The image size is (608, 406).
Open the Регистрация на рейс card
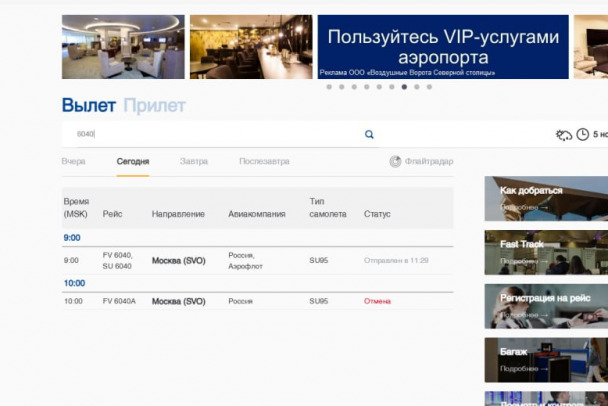click(545, 306)
